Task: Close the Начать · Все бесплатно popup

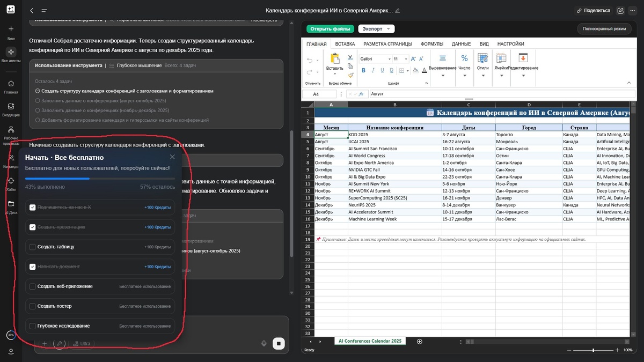Action: coord(172,157)
